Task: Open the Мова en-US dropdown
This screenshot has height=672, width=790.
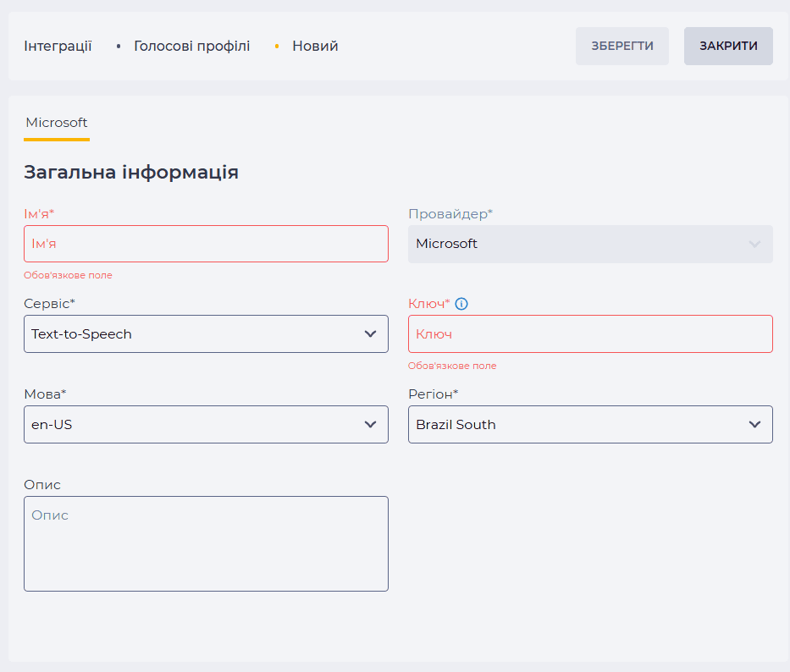Action: pyautogui.click(x=206, y=425)
